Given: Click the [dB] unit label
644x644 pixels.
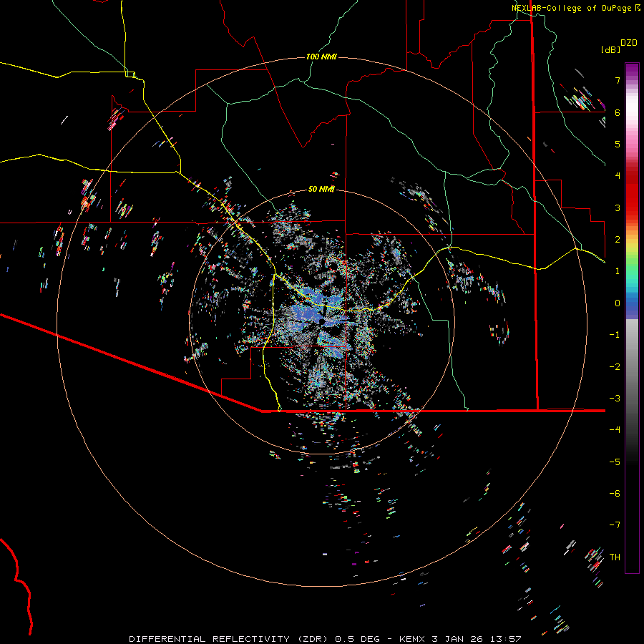Looking at the screenshot, I should [611, 49].
